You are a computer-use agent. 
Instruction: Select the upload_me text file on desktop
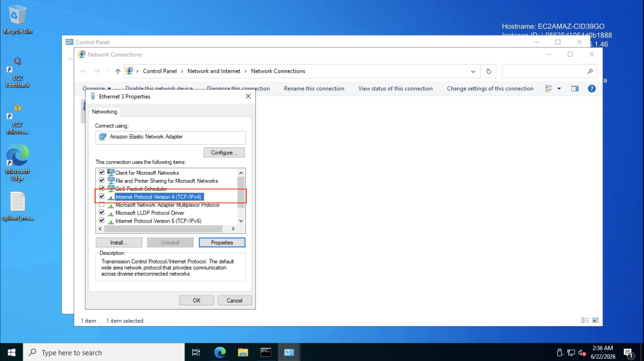[x=17, y=206]
